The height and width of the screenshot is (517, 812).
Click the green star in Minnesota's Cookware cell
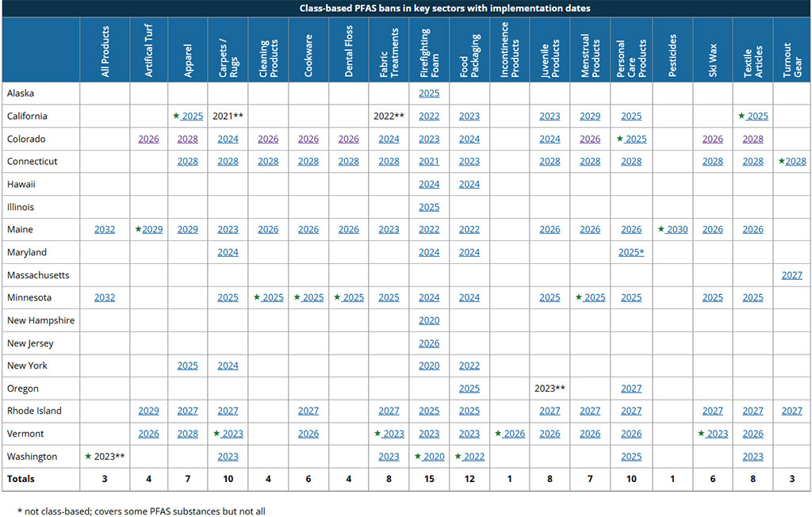click(x=297, y=297)
